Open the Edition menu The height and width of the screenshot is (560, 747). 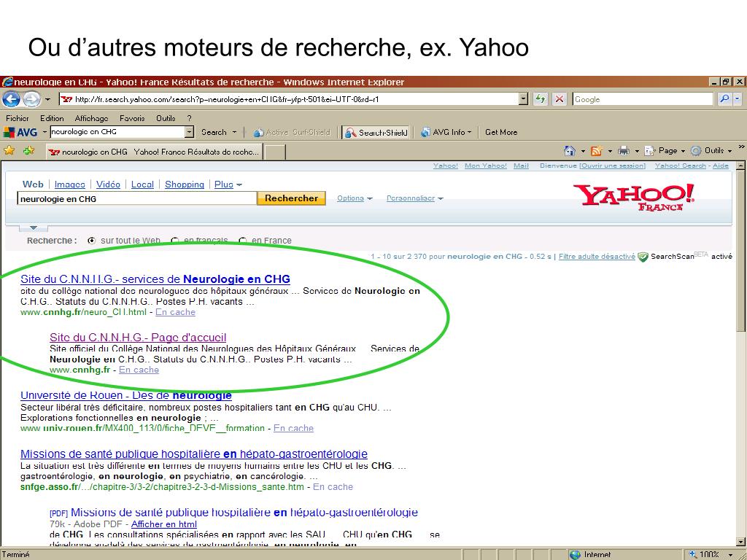[52, 118]
